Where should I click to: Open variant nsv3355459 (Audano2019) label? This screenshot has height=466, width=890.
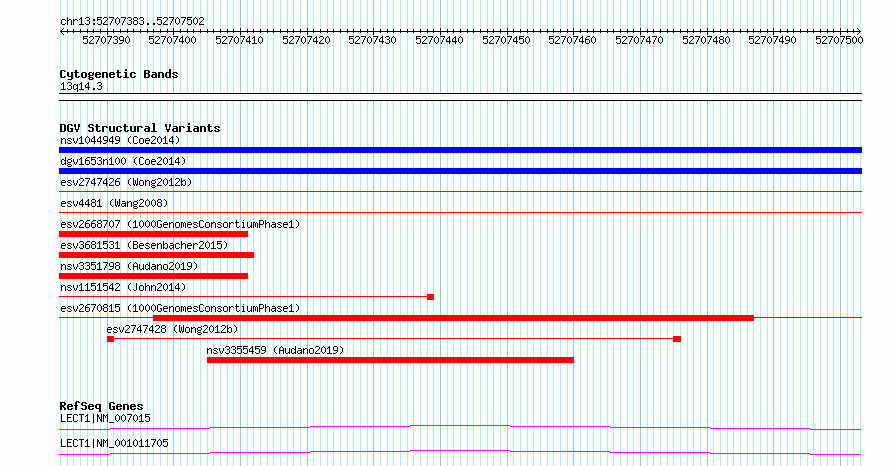(275, 350)
